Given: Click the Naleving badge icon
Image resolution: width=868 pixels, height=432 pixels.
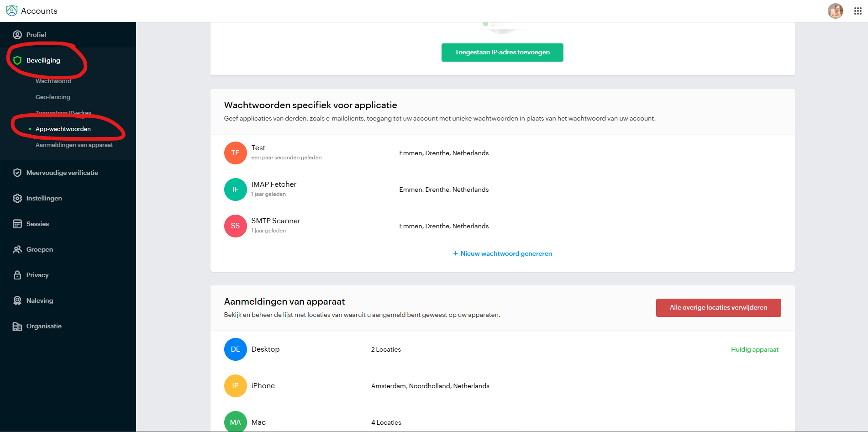Looking at the screenshot, I should (x=17, y=300).
